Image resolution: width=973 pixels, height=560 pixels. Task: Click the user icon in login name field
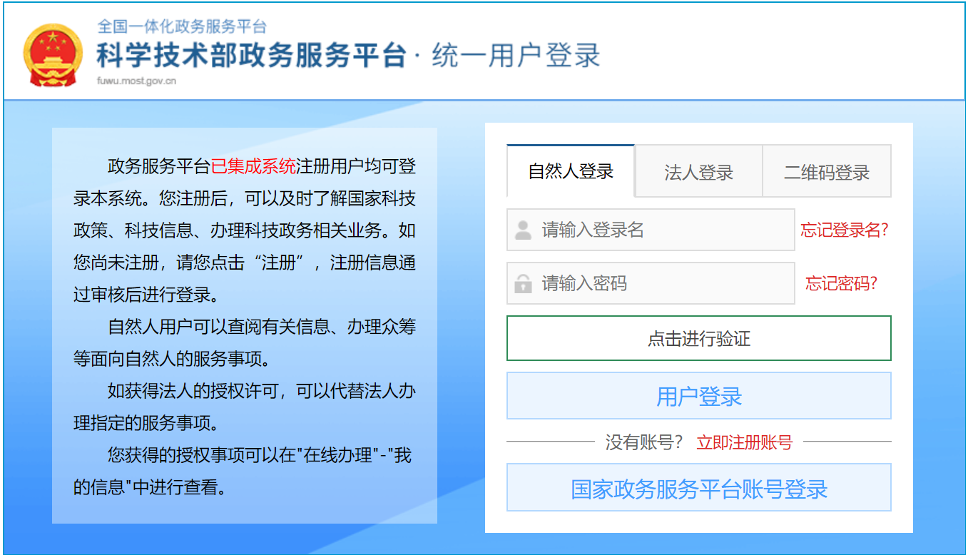click(x=523, y=230)
